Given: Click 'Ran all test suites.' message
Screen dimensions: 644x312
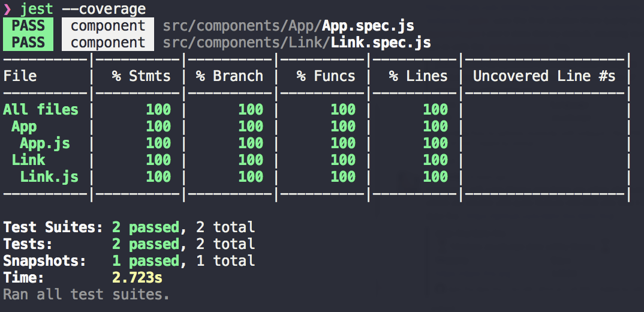Looking at the screenshot, I should click(86, 295).
